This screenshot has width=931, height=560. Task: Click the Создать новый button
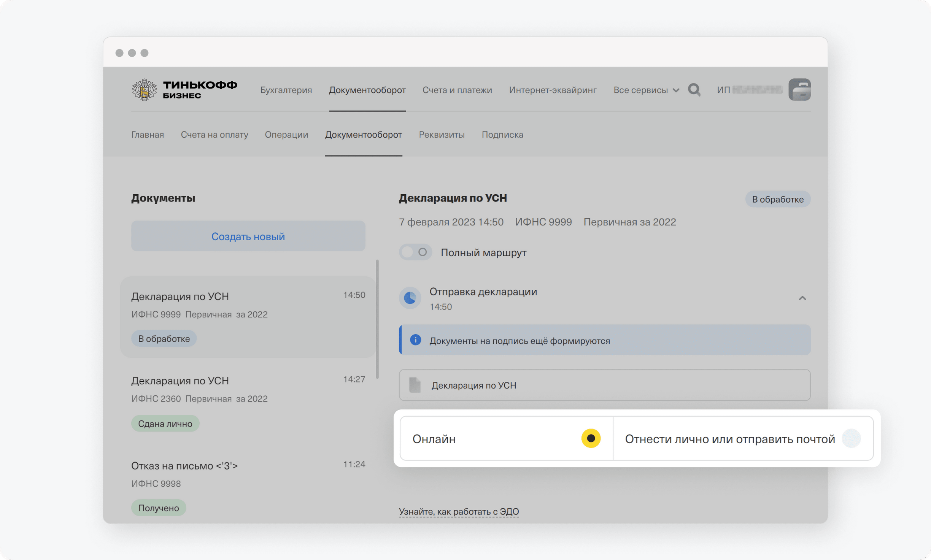[x=248, y=236]
